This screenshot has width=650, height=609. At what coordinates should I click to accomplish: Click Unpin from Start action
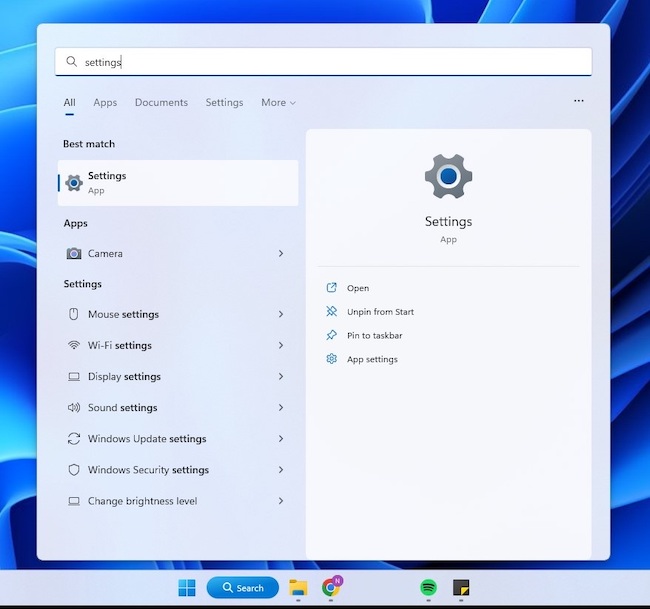380,312
